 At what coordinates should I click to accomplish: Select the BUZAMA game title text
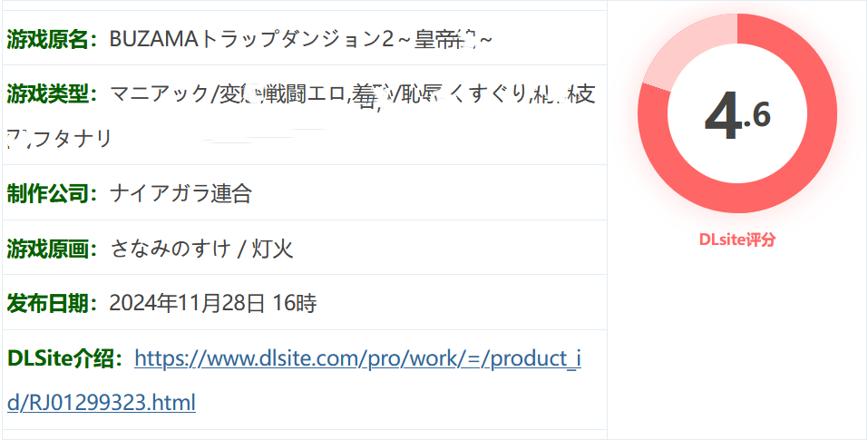[x=300, y=39]
